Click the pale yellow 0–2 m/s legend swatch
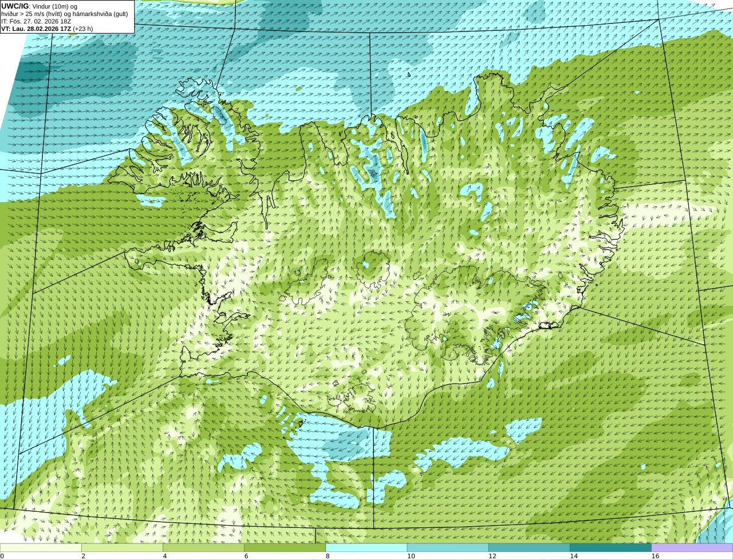The width and height of the screenshot is (733, 560). coord(41,547)
